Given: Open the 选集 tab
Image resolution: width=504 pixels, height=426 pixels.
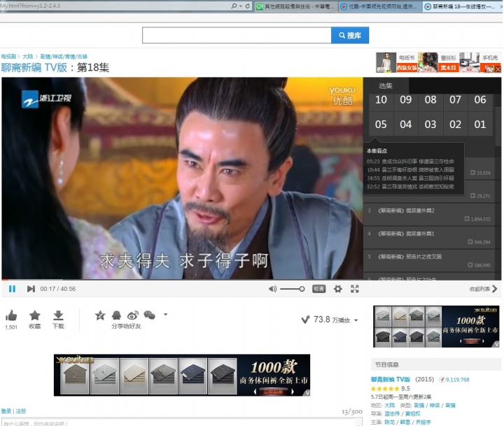Looking at the screenshot, I should pos(386,86).
